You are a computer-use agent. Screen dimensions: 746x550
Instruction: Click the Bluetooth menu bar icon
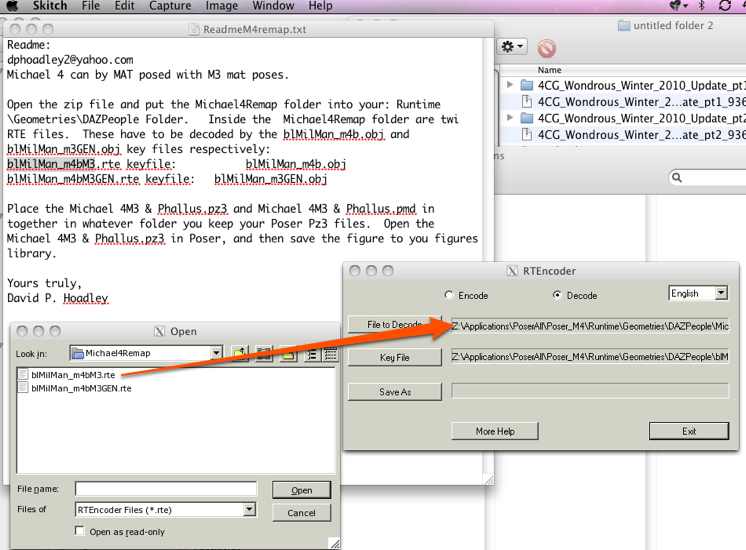[701, 5]
